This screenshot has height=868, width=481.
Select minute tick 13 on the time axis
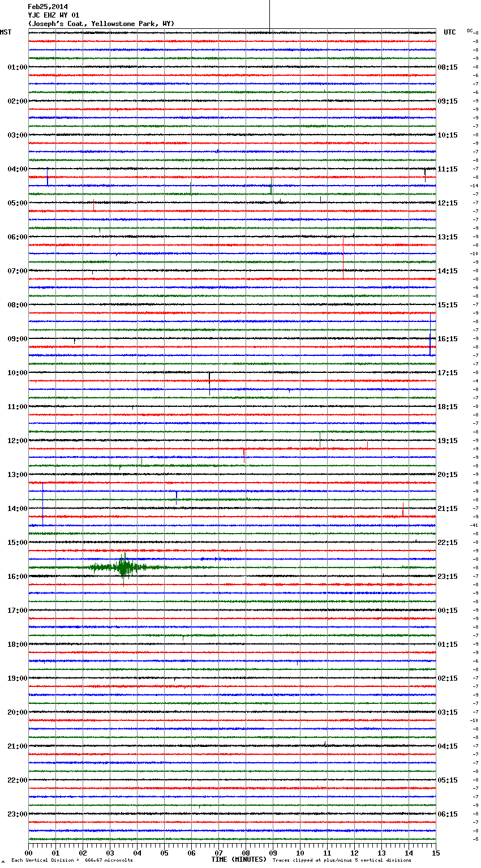click(382, 853)
